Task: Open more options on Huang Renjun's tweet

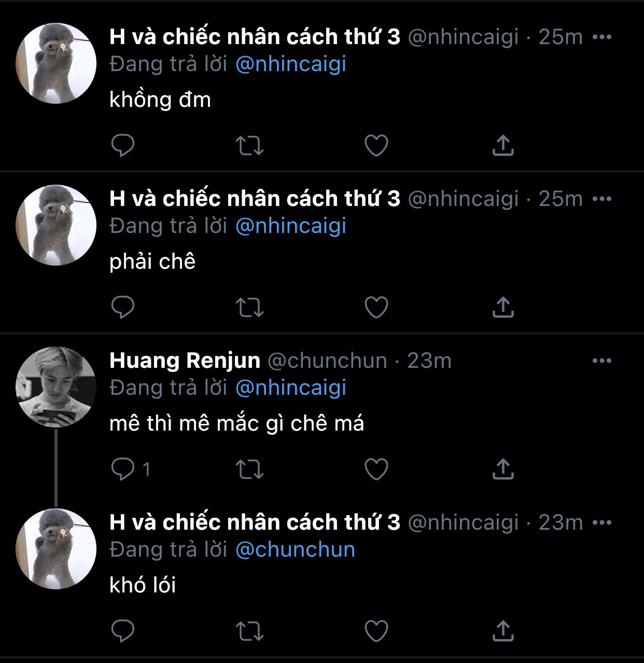Action: [601, 361]
